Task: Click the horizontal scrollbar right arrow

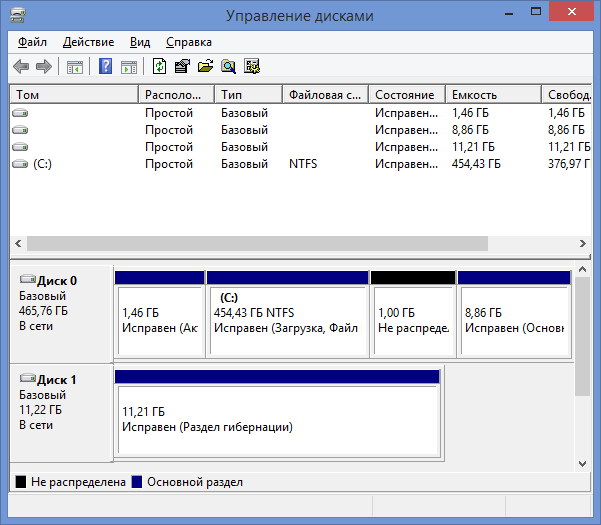Action: coord(583,243)
